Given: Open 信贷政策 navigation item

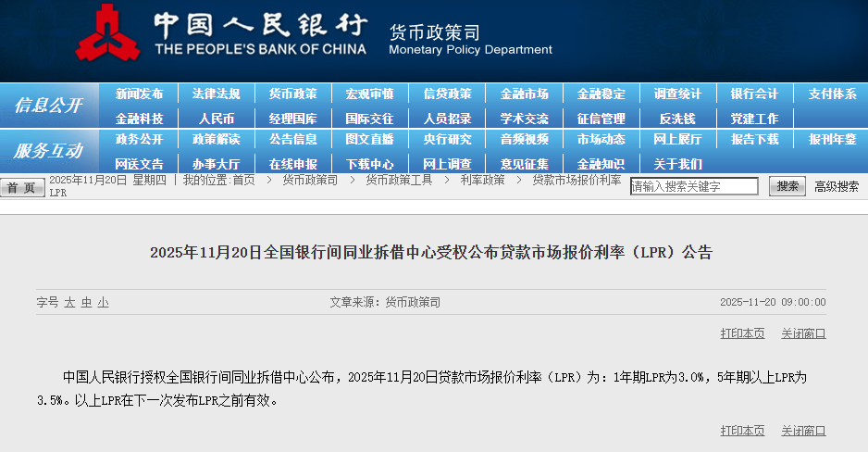Looking at the screenshot, I should tap(447, 94).
